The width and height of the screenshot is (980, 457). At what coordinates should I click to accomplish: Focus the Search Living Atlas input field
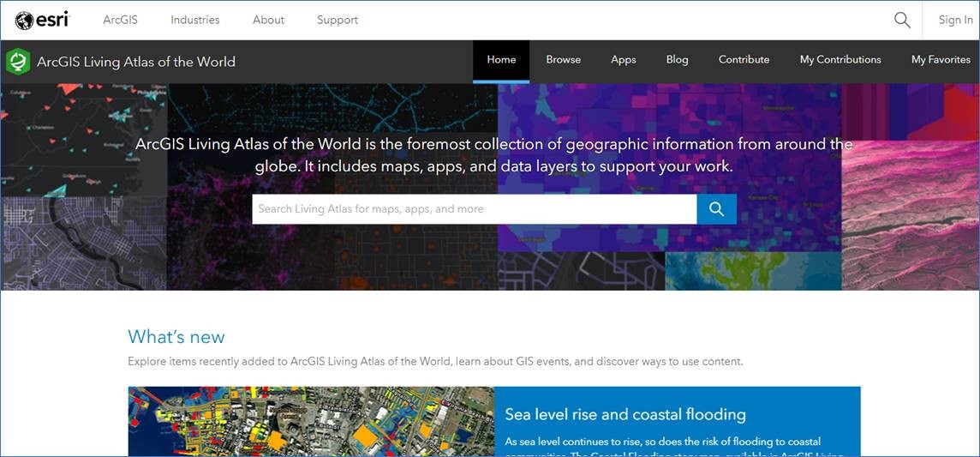[475, 209]
